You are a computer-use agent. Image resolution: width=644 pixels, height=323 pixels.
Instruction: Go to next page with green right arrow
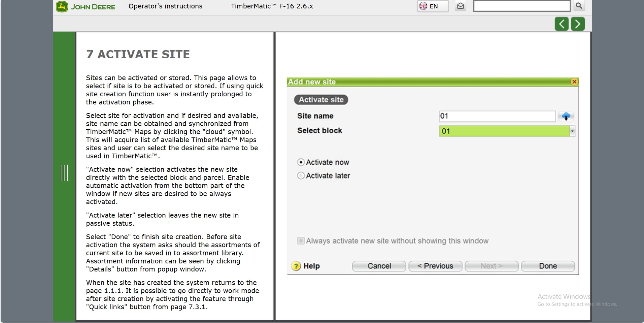coord(578,24)
